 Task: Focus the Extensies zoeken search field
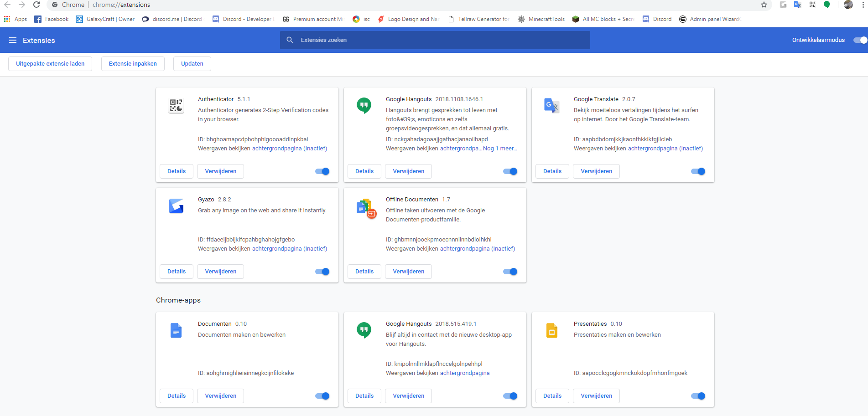click(x=435, y=40)
